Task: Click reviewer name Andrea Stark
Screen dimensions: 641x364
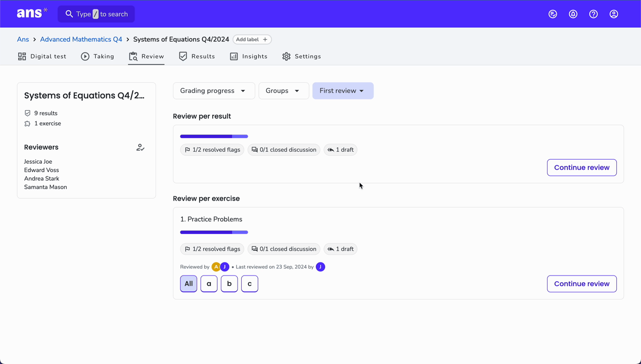Action: tap(41, 178)
